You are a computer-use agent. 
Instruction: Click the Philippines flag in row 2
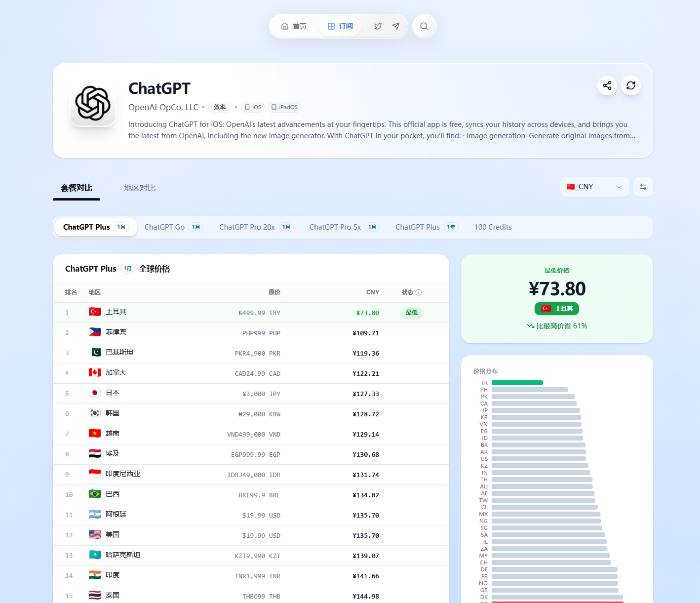tap(95, 332)
